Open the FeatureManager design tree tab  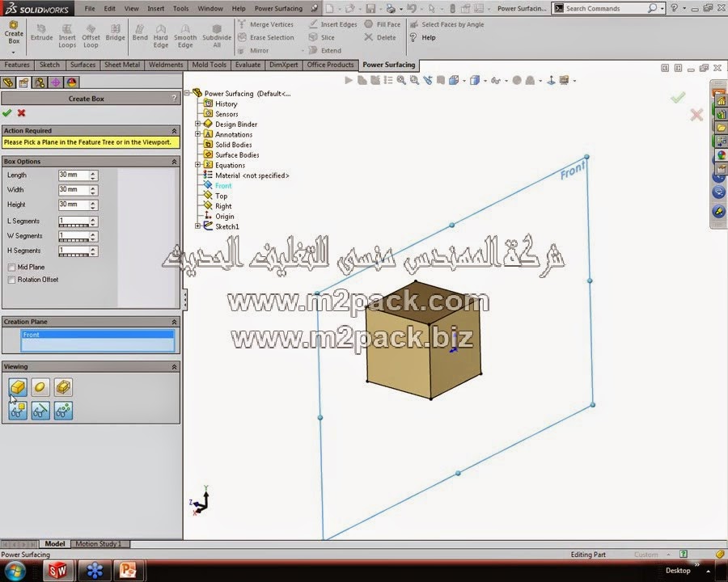[x=8, y=82]
